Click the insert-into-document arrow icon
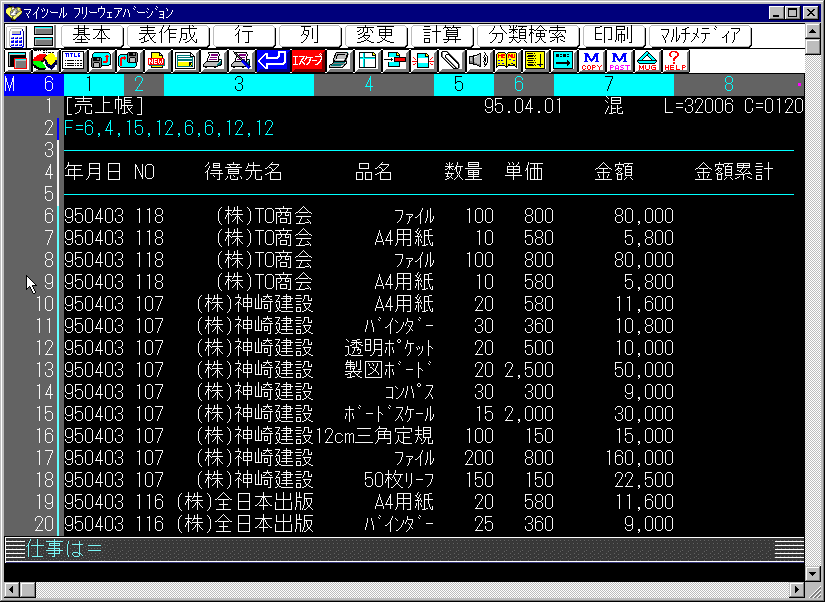825x602 pixels. pos(396,61)
